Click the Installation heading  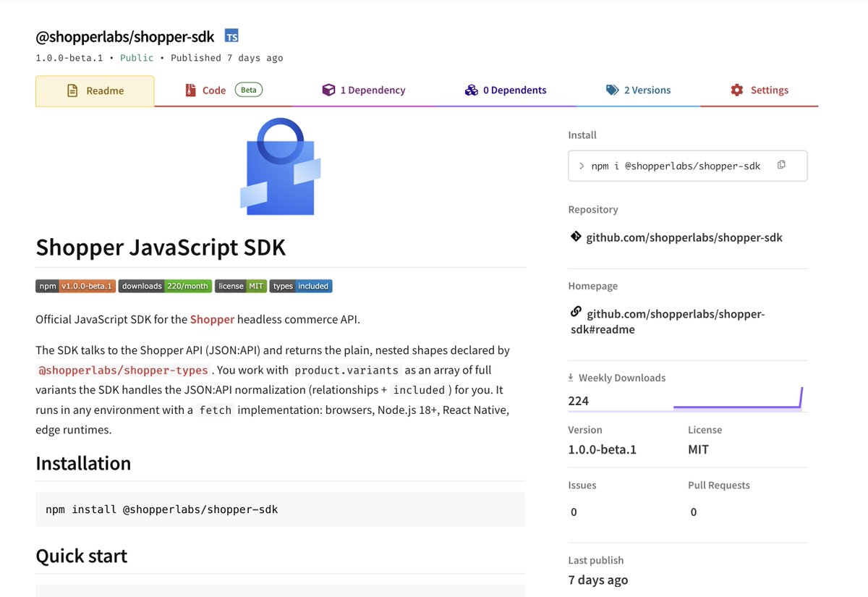click(83, 463)
